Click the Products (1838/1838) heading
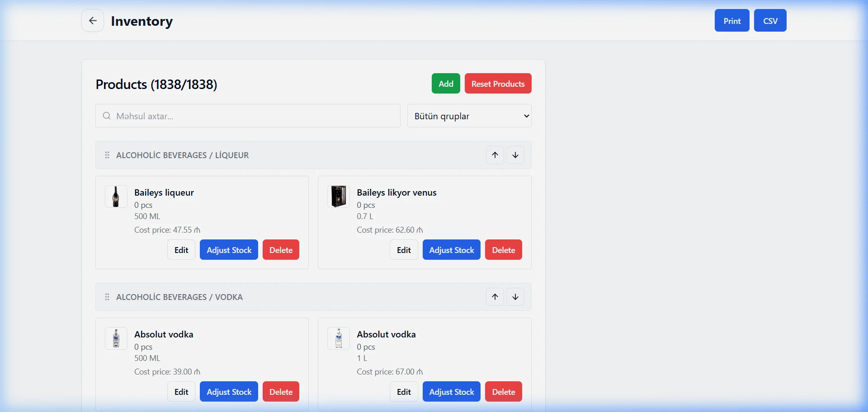868x412 pixels. coord(156,84)
